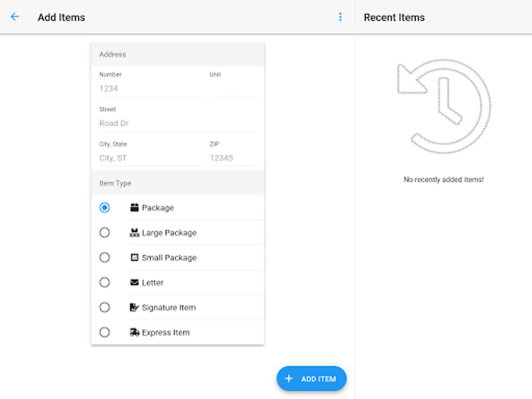The width and height of the screenshot is (532, 399).
Task: Click the 'No recently added items!' message
Action: (443, 180)
